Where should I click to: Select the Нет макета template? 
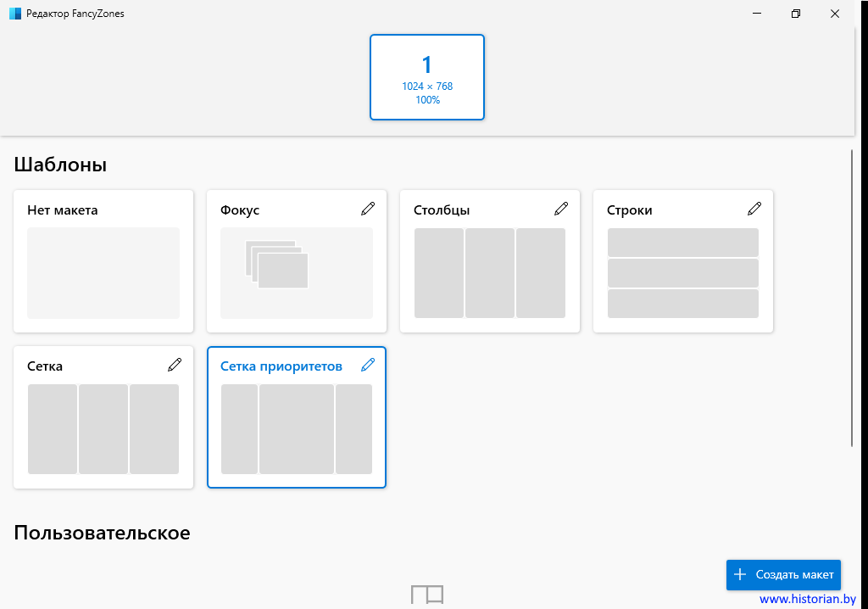pos(103,272)
